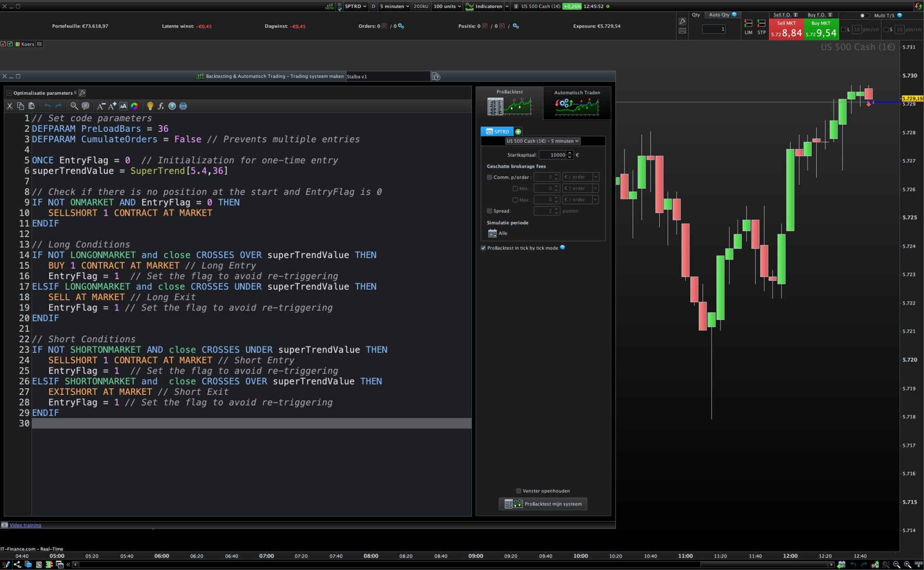Switch to the Automatisch Traden tab

(x=577, y=103)
